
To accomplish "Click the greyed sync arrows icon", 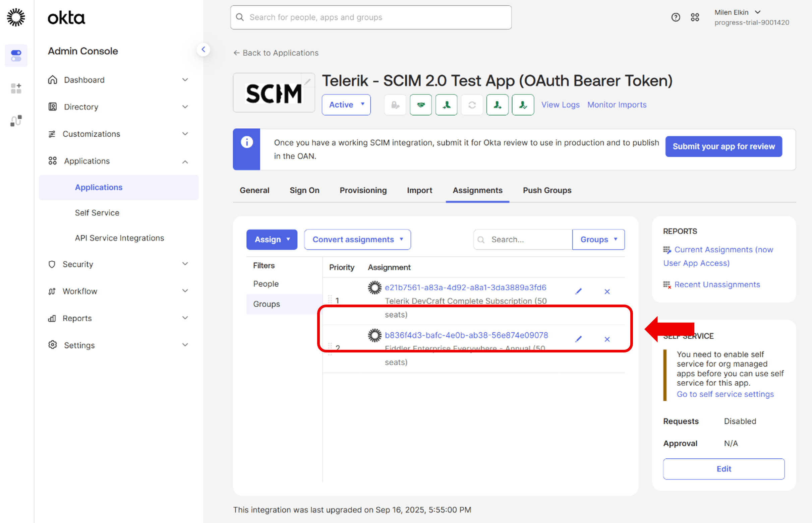I will click(x=472, y=105).
